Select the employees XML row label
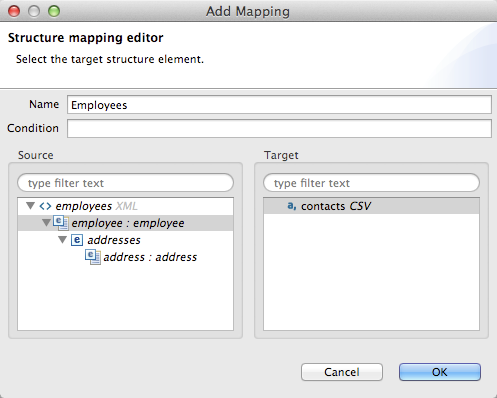Screen dimensions: 497x398 pyautogui.click(x=96, y=206)
